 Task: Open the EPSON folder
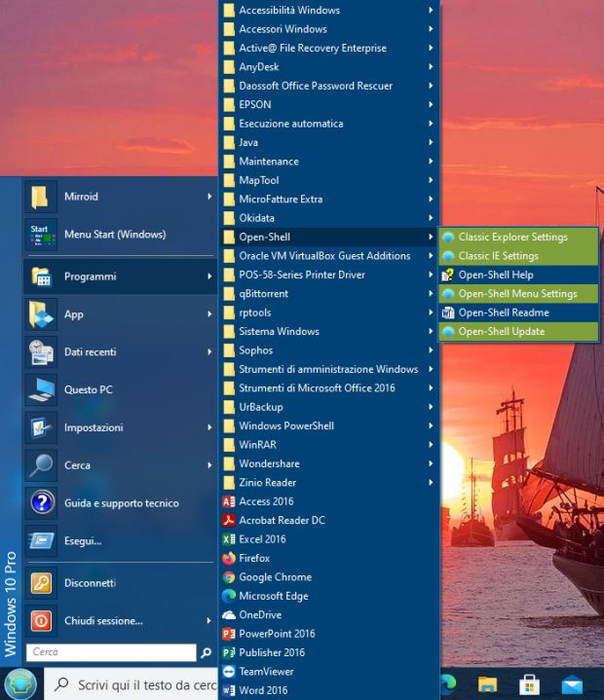tap(329, 104)
